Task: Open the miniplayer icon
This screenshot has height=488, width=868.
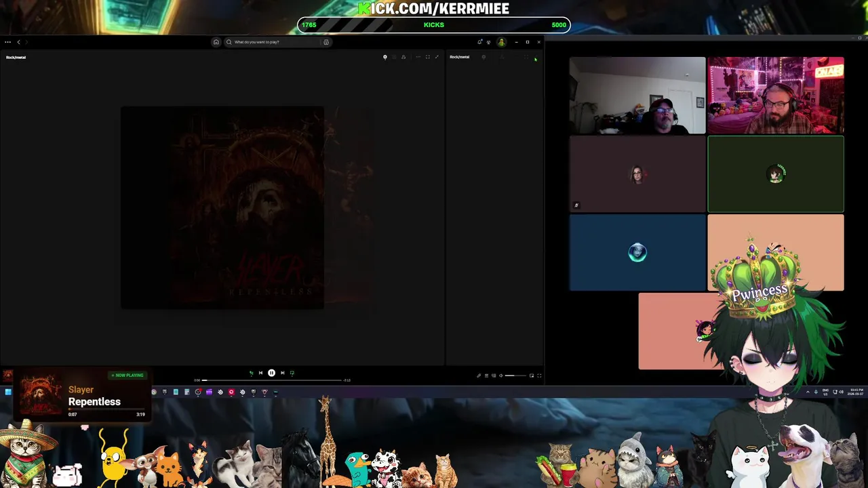Action: point(532,375)
